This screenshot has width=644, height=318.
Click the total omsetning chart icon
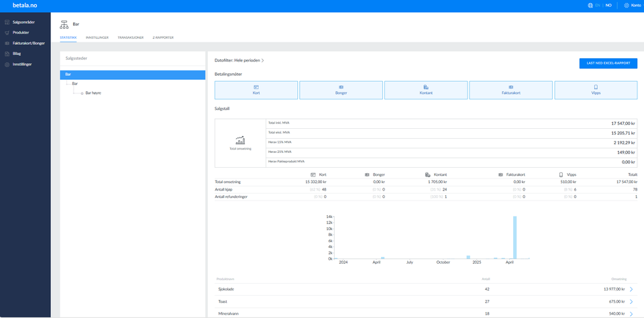coord(240,140)
